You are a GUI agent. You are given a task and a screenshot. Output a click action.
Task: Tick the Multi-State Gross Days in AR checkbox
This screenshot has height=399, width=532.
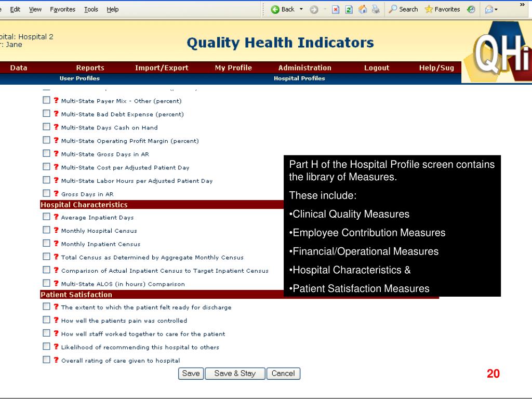(46, 153)
